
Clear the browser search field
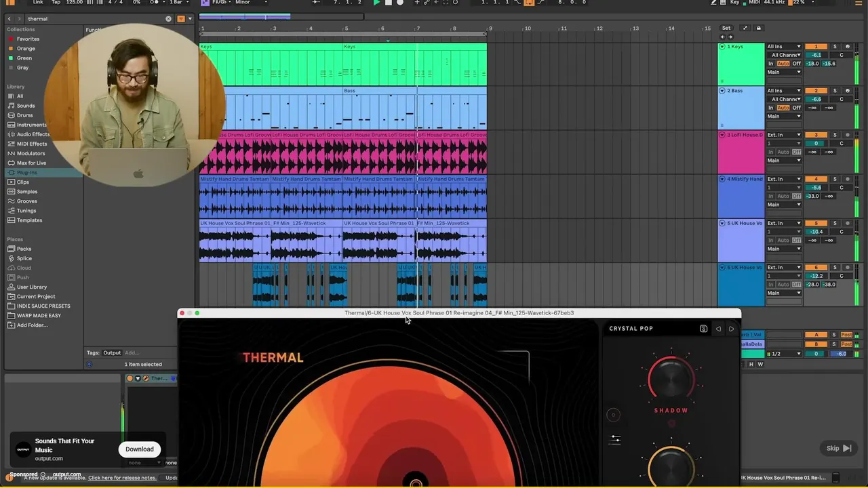(x=168, y=19)
